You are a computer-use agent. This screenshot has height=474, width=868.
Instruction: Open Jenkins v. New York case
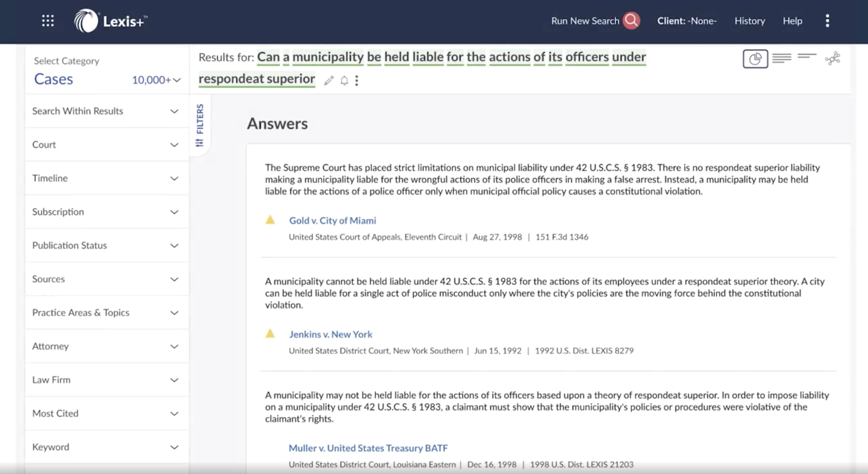pos(331,334)
